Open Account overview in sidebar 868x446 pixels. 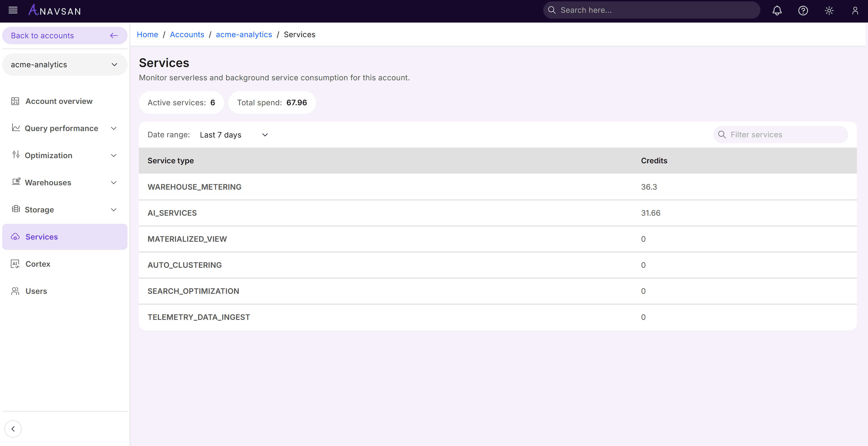click(59, 101)
